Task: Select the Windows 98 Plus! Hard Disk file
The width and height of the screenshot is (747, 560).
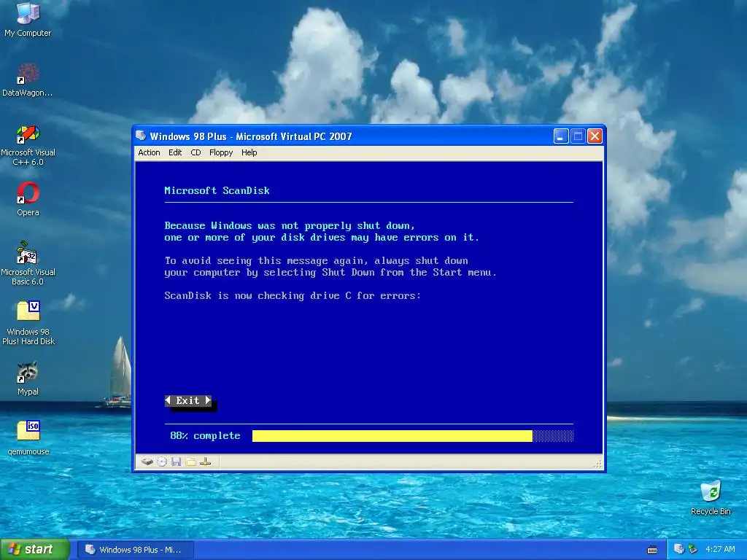Action: point(28,323)
